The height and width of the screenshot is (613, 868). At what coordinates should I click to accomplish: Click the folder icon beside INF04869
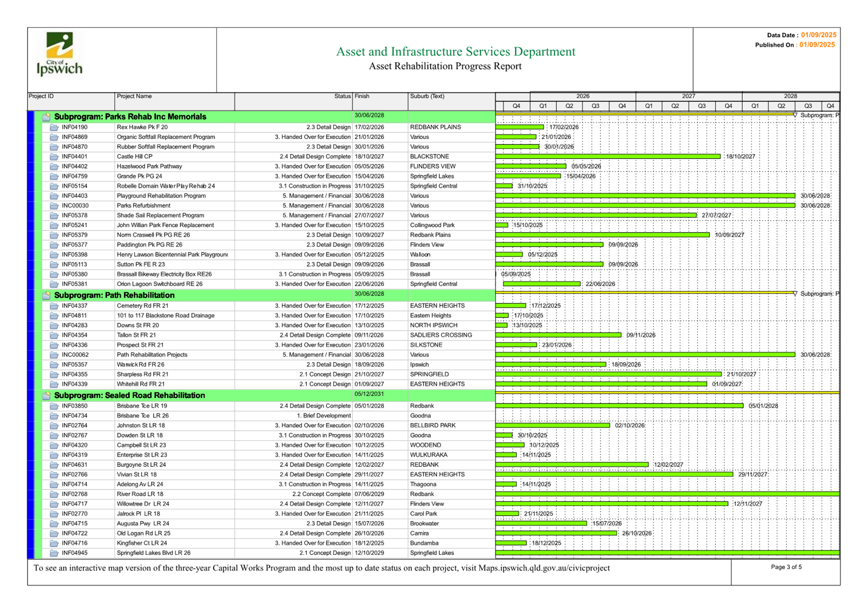coord(54,137)
